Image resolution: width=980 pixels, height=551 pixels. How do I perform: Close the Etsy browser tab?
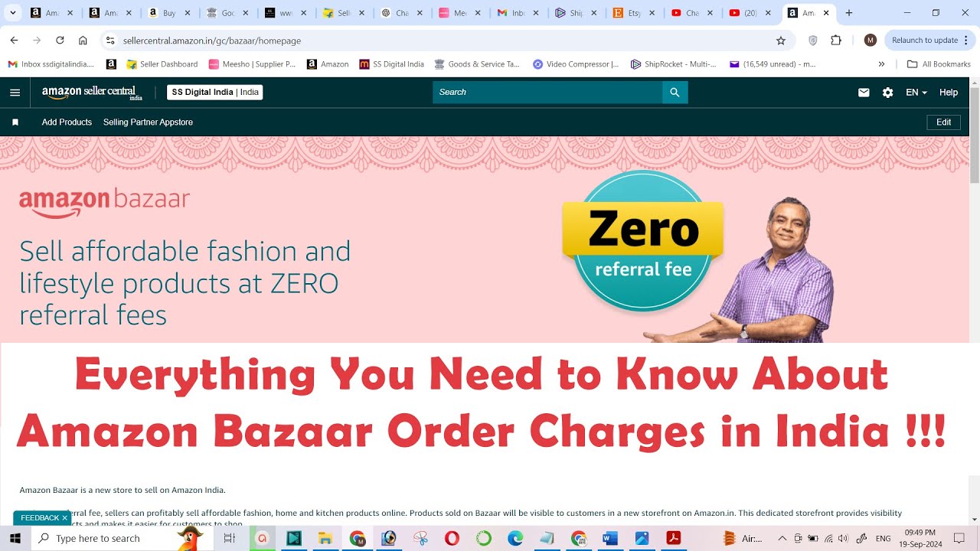point(652,13)
